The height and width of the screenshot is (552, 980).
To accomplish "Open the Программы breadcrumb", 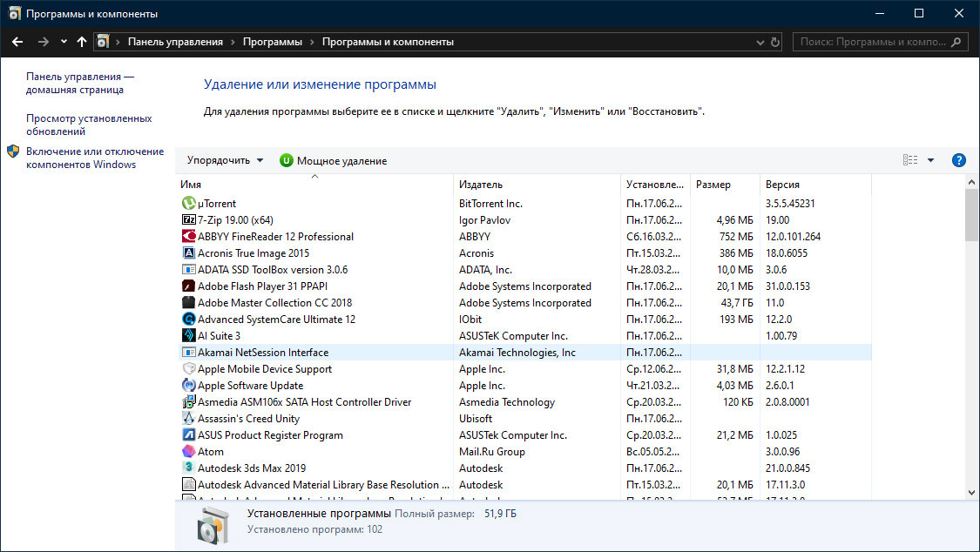I will pyautogui.click(x=273, y=42).
